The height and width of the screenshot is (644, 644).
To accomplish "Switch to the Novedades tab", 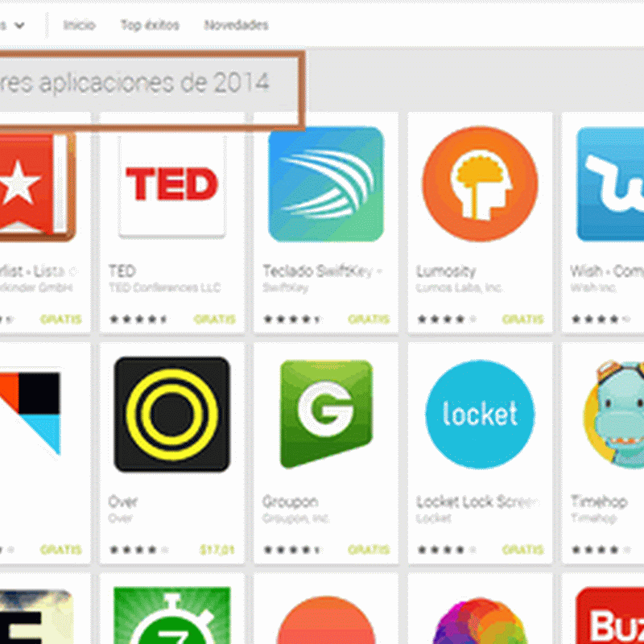I will 236,25.
